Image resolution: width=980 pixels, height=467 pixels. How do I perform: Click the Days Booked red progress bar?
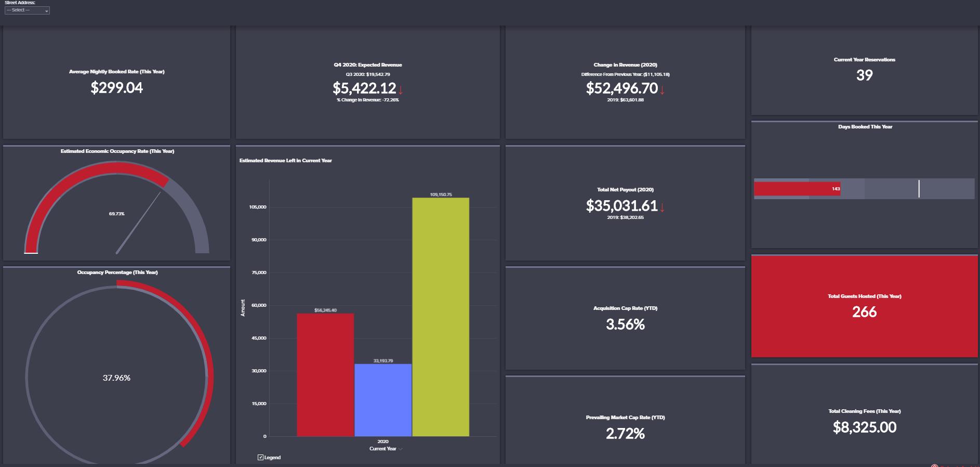[797, 189]
